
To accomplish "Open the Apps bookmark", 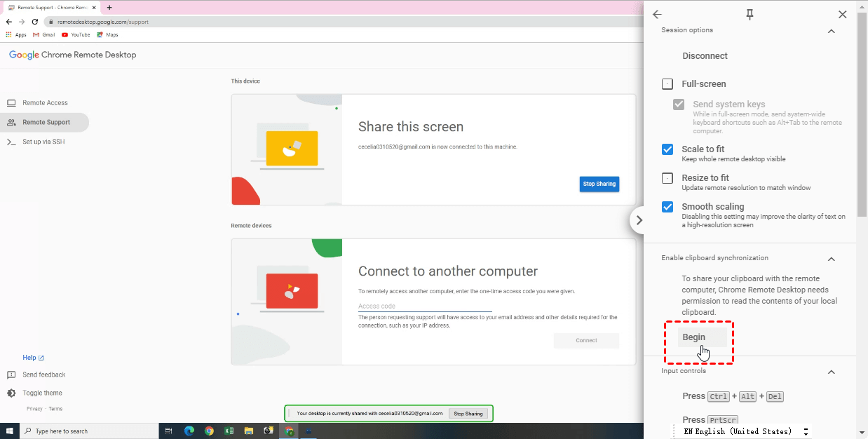I will [x=15, y=34].
